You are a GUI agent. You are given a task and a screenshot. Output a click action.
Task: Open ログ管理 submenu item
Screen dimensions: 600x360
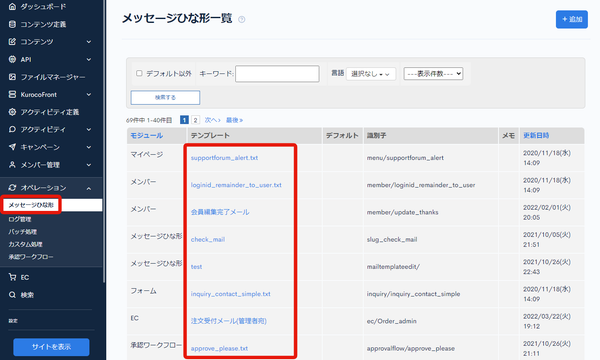20,219
